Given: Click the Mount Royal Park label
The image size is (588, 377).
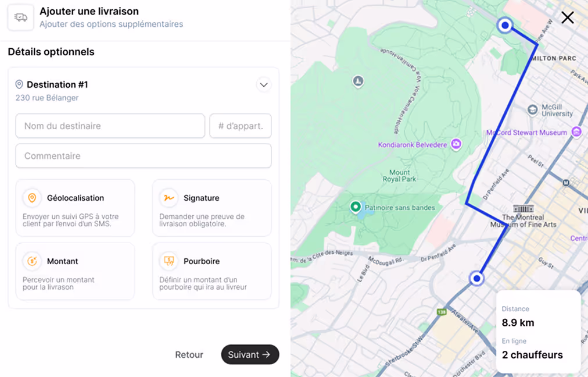Looking at the screenshot, I should (399, 176).
